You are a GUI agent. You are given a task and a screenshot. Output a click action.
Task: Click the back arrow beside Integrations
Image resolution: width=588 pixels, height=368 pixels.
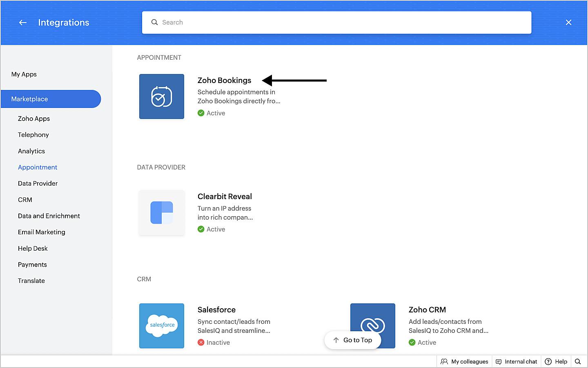pos(23,22)
